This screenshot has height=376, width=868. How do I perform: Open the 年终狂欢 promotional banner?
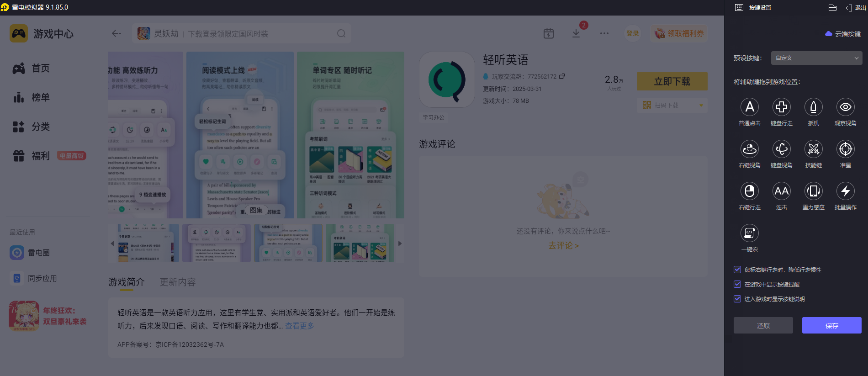tap(48, 316)
